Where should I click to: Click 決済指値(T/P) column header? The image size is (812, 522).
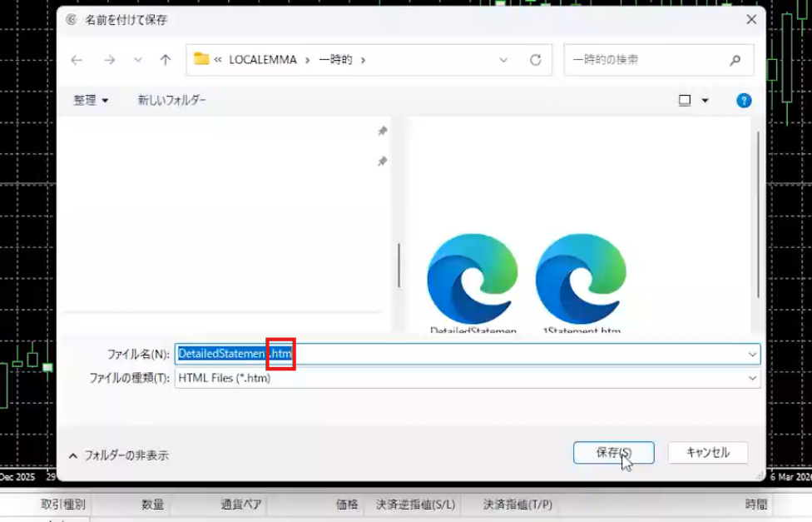[x=517, y=504]
